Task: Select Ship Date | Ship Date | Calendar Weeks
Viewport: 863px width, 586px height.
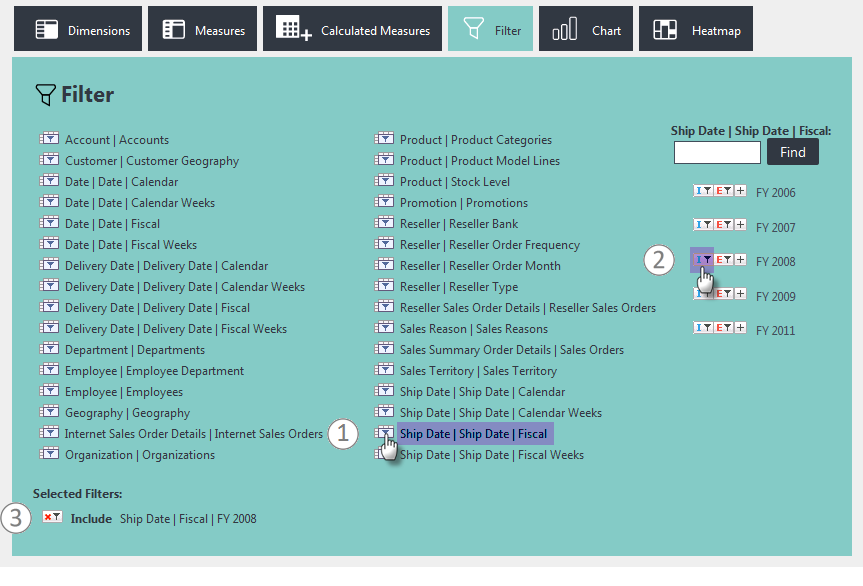Action: [x=501, y=413]
